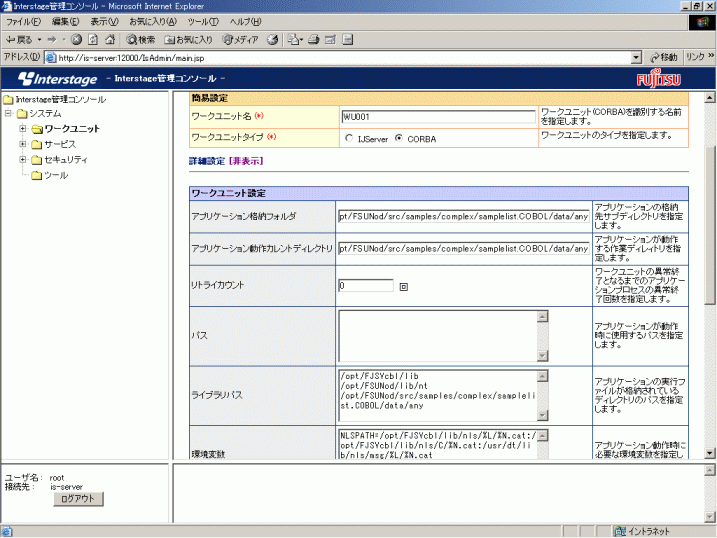Click the Interstage管理コンソール root folder icon
This screenshot has height=538, width=717.
coord(8,99)
